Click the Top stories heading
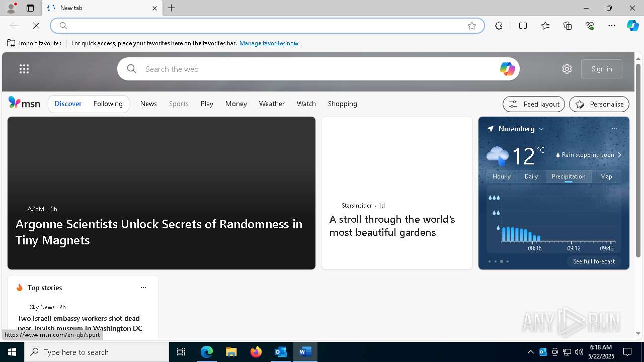The height and width of the screenshot is (362, 644). coord(45,288)
